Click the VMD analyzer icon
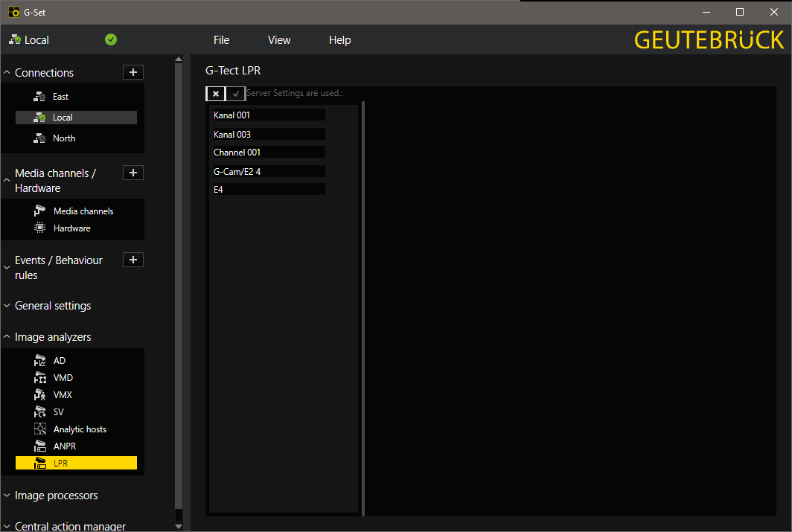Viewport: 792px width, 532px height. [x=40, y=377]
